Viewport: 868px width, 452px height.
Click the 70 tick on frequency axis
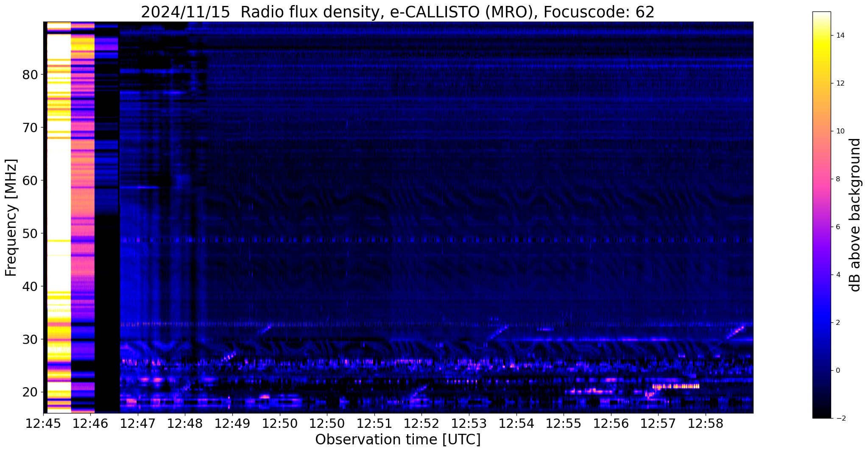pyautogui.click(x=30, y=128)
